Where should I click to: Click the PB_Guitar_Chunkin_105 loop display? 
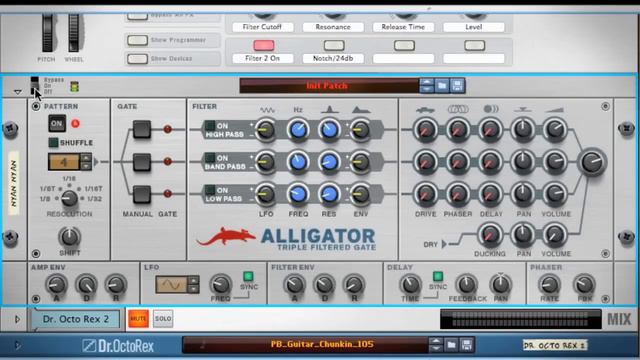(x=305, y=345)
